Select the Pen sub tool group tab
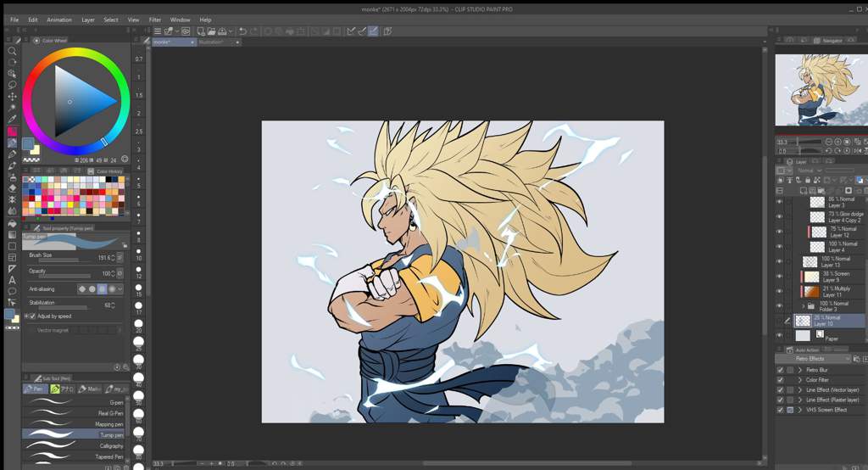 [36, 389]
